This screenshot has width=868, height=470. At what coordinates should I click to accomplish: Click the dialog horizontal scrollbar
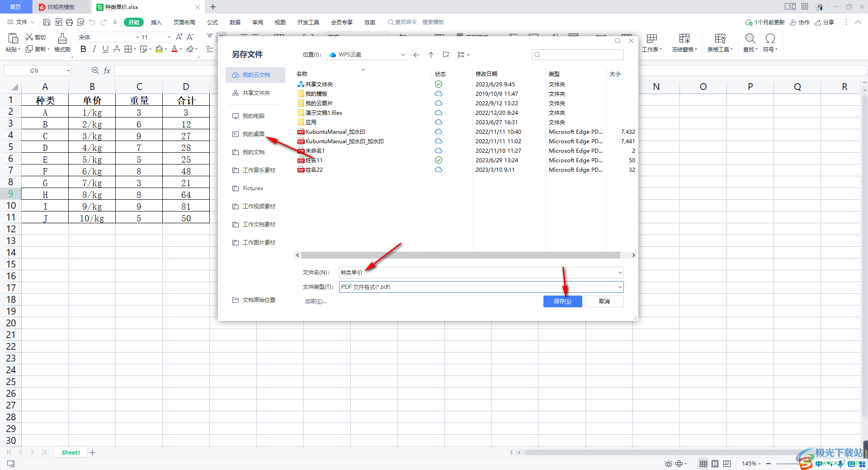pyautogui.click(x=461, y=255)
